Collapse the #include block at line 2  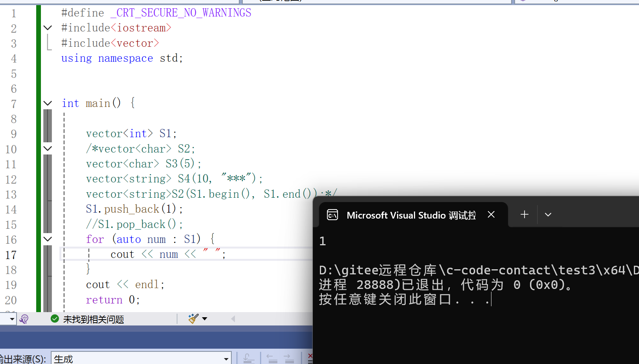[48, 28]
